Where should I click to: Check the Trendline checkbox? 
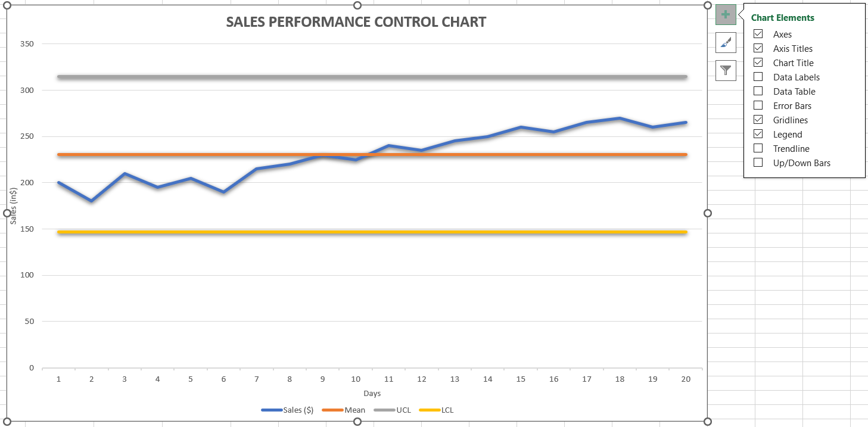coord(758,148)
